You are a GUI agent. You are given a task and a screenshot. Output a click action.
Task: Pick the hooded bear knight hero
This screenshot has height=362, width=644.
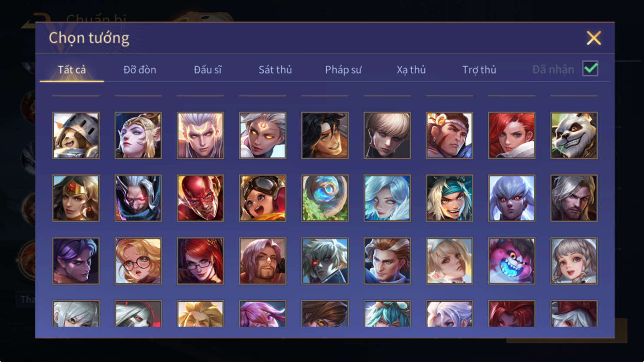[x=76, y=135]
